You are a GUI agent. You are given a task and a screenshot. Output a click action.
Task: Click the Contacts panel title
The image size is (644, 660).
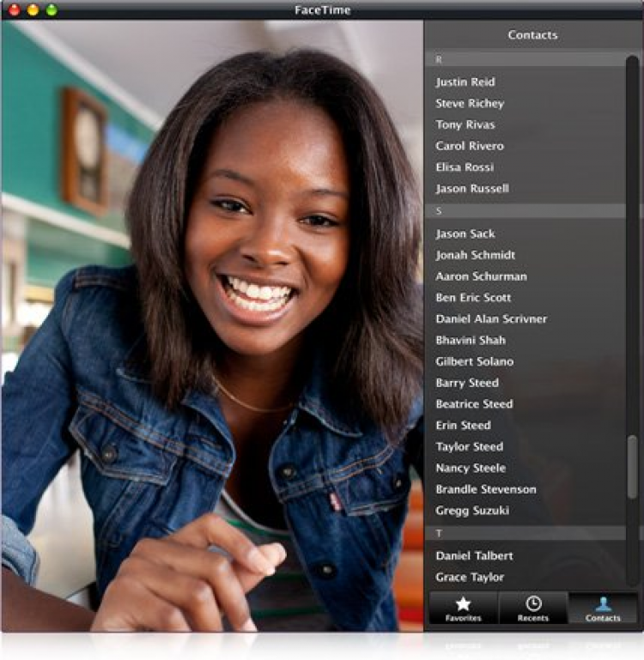coord(532,35)
